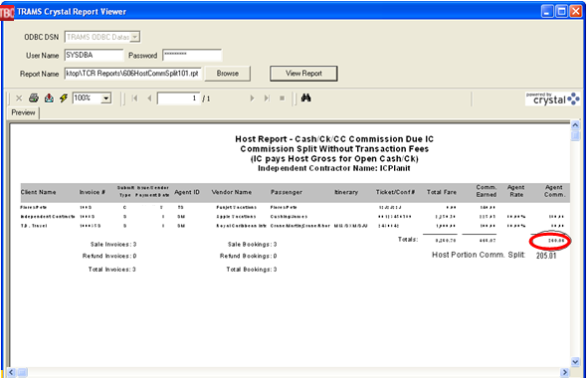The height and width of the screenshot is (378, 588).
Task: Click horizontal scrollbar left arrow
Action: point(11,372)
